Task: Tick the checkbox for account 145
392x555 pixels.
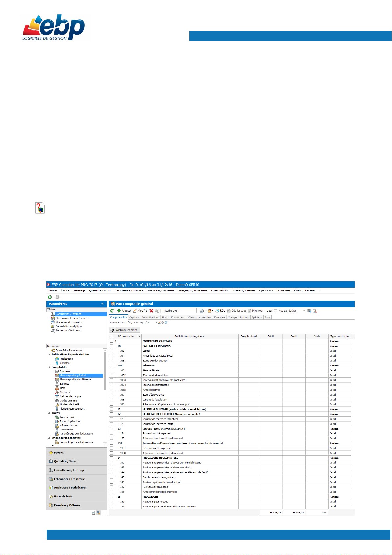Action: [x=111, y=477]
